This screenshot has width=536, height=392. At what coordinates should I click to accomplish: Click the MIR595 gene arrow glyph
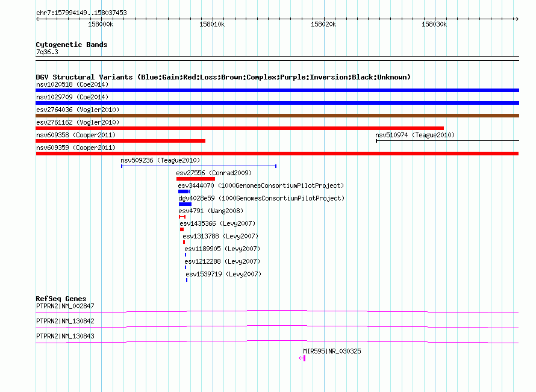click(x=302, y=358)
